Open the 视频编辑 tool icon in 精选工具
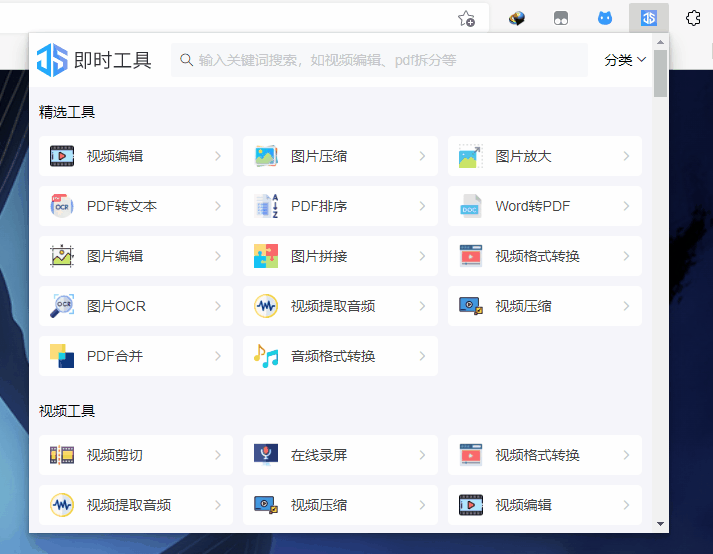The image size is (713, 554). (62, 156)
